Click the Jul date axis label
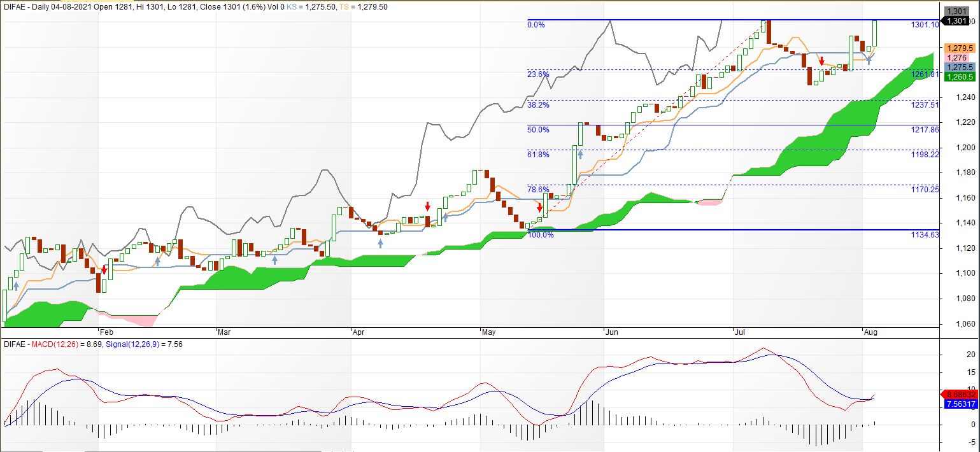 [741, 332]
